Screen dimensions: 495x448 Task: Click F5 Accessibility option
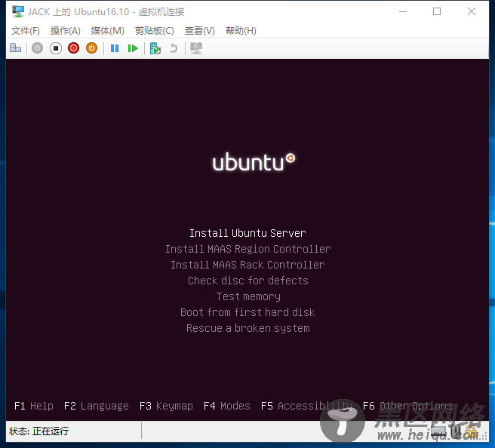click(306, 406)
